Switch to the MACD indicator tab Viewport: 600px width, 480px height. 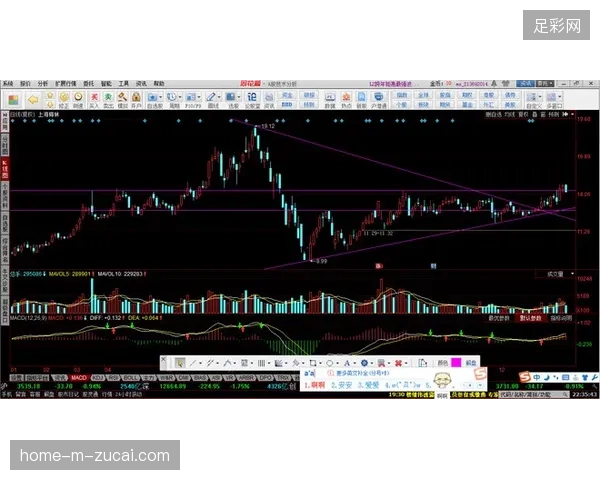(x=79, y=378)
